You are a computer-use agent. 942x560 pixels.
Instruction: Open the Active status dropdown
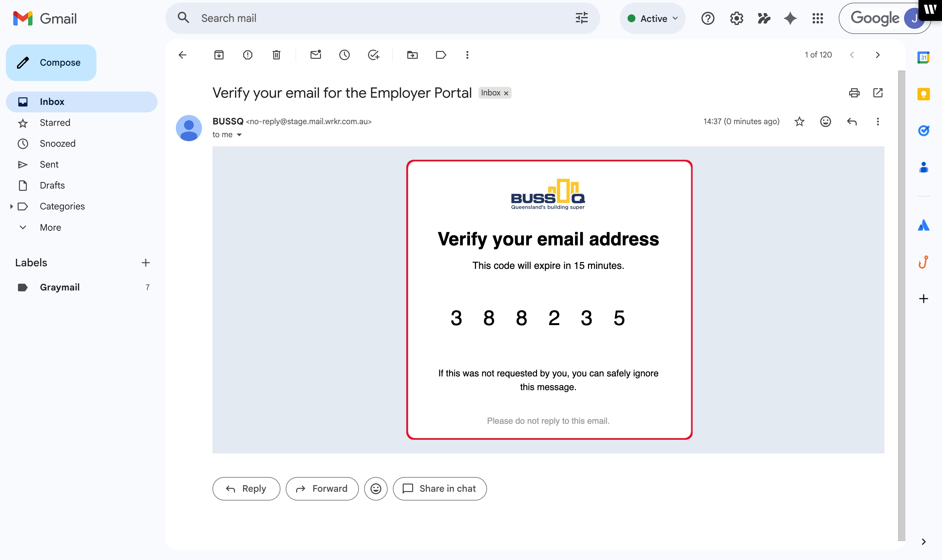pos(652,18)
